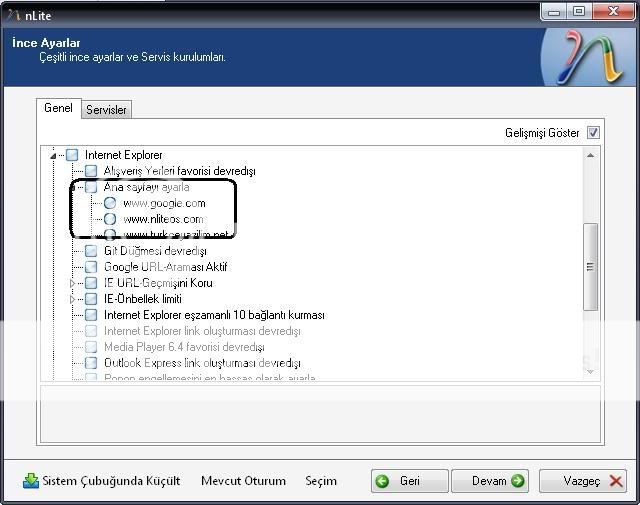The width and height of the screenshot is (640, 505).
Task: Open the Mevcut Oturum menu
Action: click(243, 481)
